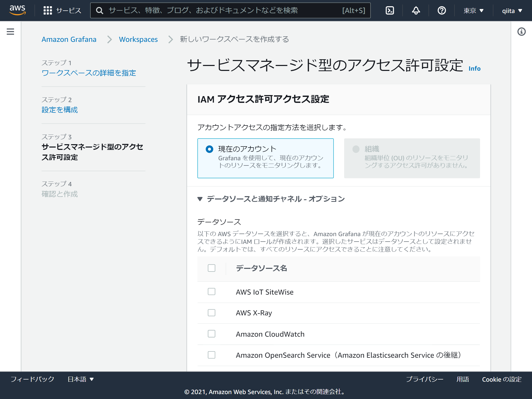Select the 現在のアカウント radio option
The width and height of the screenshot is (532, 399).
click(x=209, y=149)
